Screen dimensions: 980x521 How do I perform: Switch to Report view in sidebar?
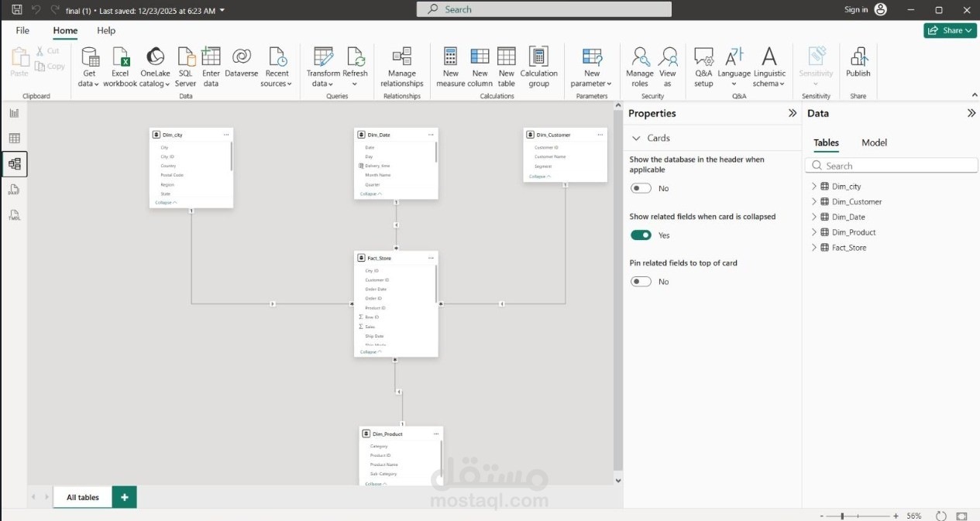14,113
